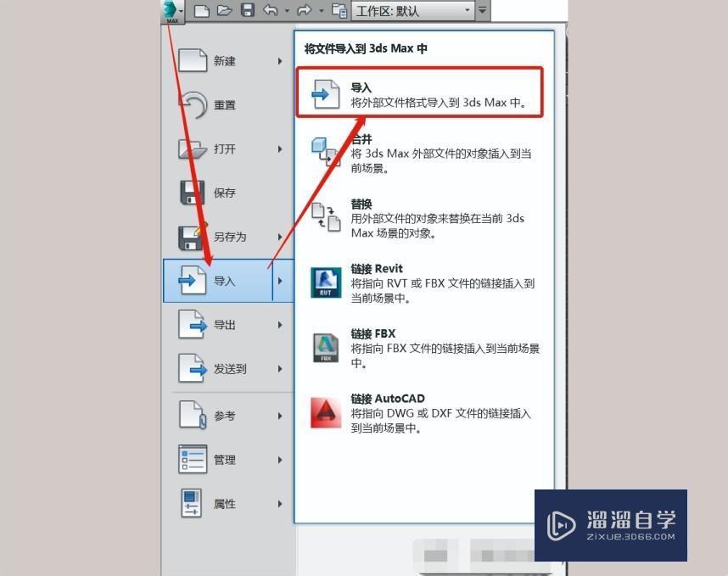Click the 3ds Max application menu MAX icon

[x=170, y=10]
